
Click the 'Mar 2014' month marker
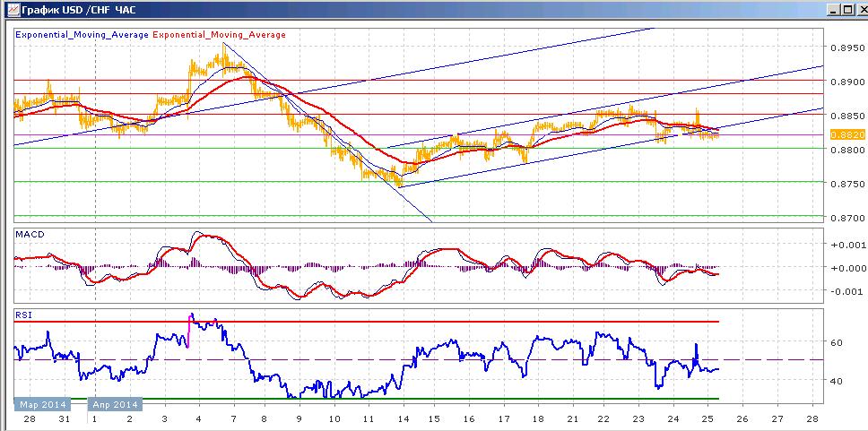[x=43, y=404]
